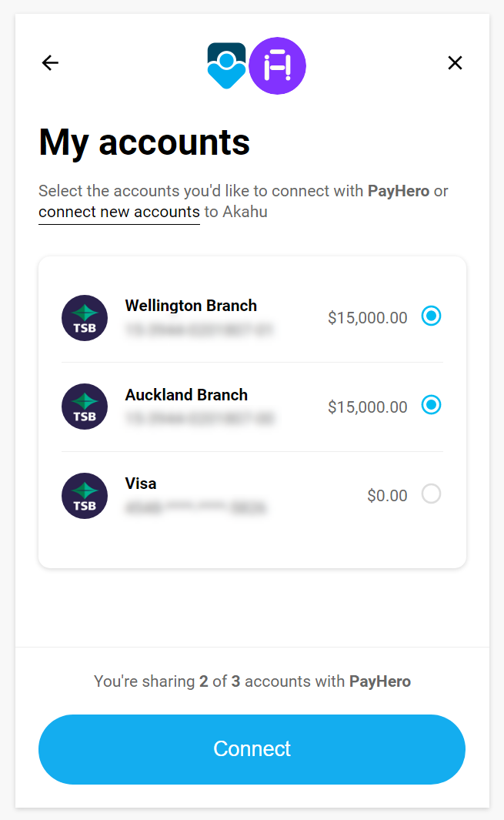Viewport: 504px width, 820px height.
Task: Click the TSB logo beside Wellington Branch
Action: click(x=85, y=318)
